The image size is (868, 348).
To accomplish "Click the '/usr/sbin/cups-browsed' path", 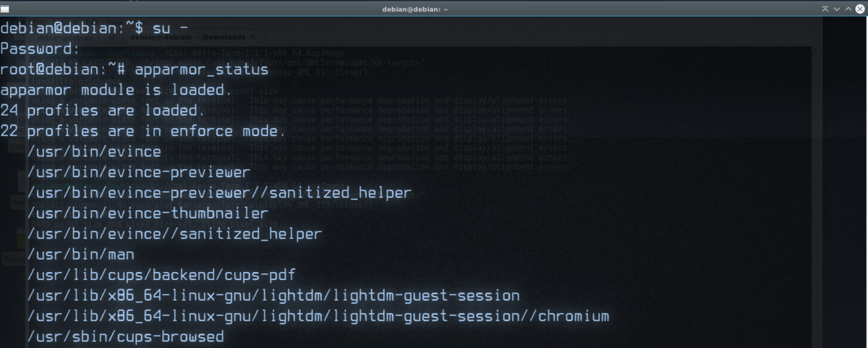I will 125,336.
